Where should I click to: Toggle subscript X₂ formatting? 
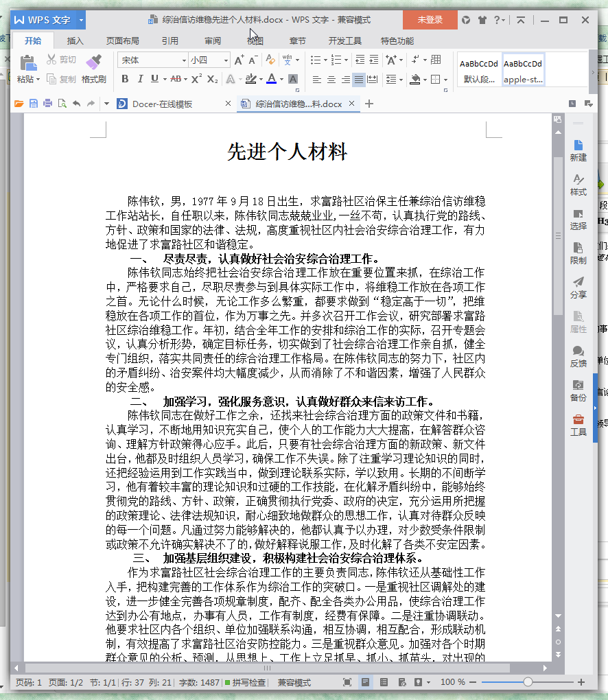(213, 79)
